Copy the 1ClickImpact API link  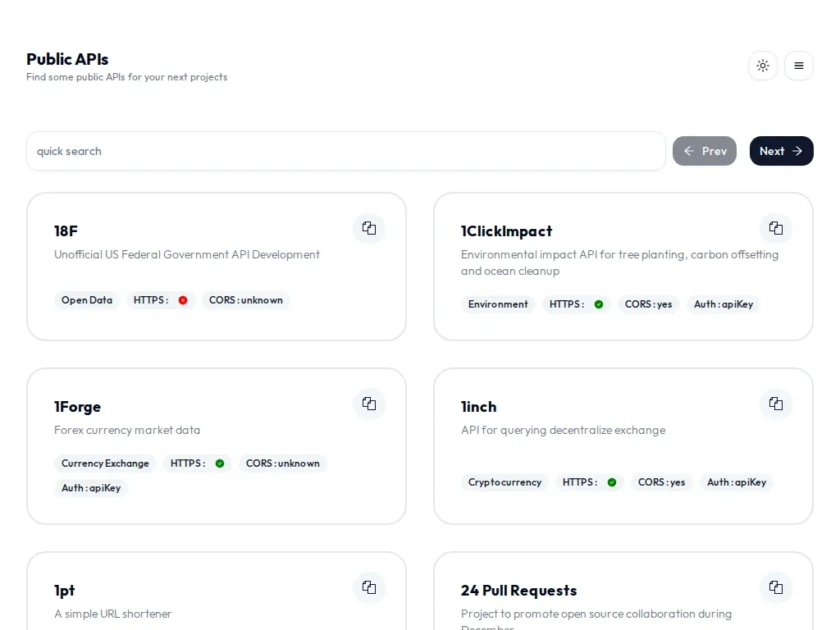[x=776, y=228]
